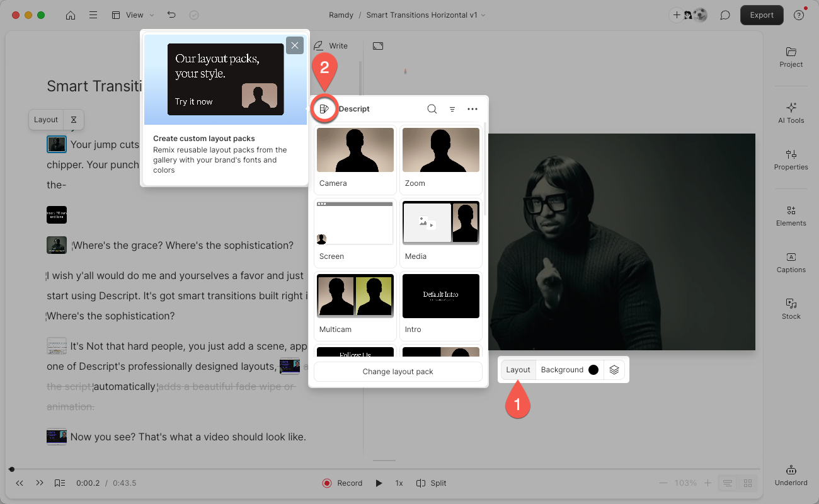Click the hourglass duration icon
Screen dimensions: 819x504
pyautogui.click(x=74, y=120)
